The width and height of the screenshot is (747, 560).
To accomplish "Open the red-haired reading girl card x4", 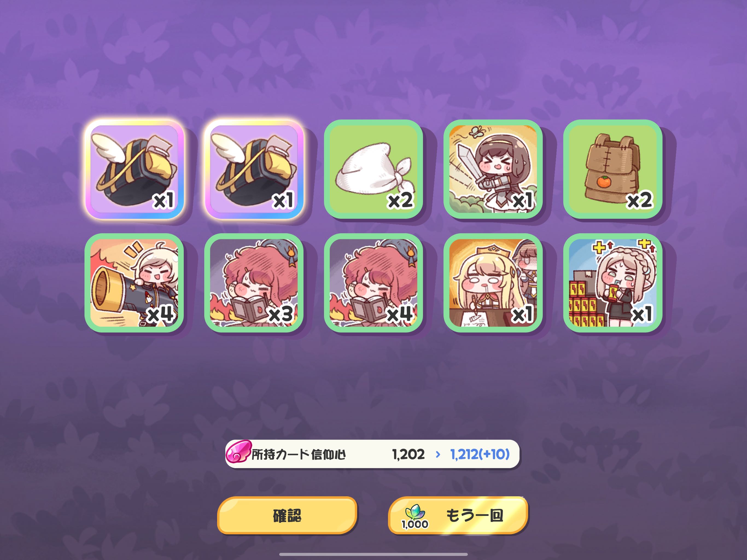I will 373,283.
